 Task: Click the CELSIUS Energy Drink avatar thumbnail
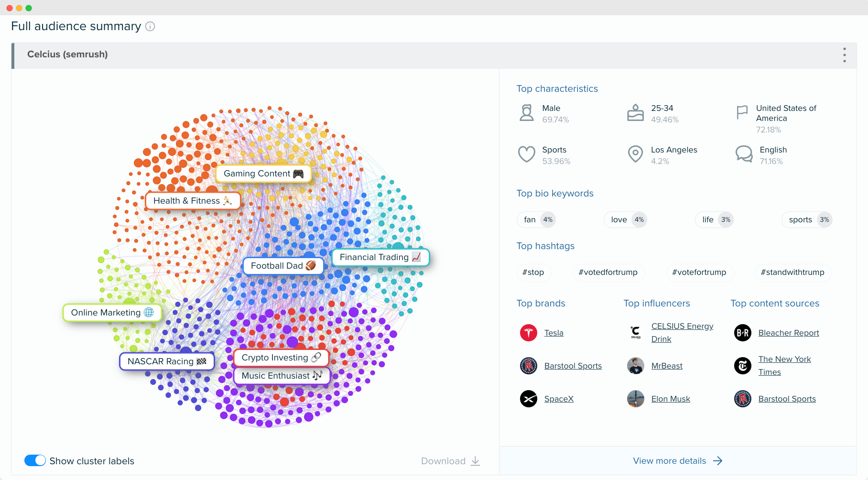[x=635, y=332]
